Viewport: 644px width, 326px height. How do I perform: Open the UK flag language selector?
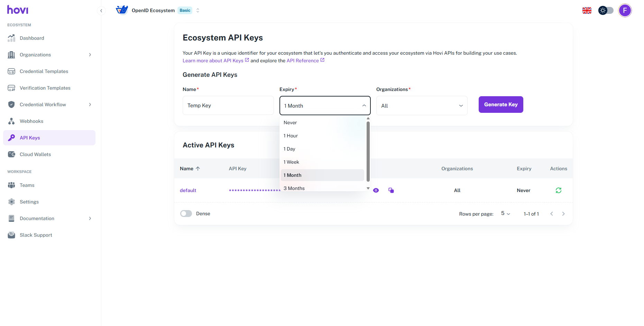point(587,10)
